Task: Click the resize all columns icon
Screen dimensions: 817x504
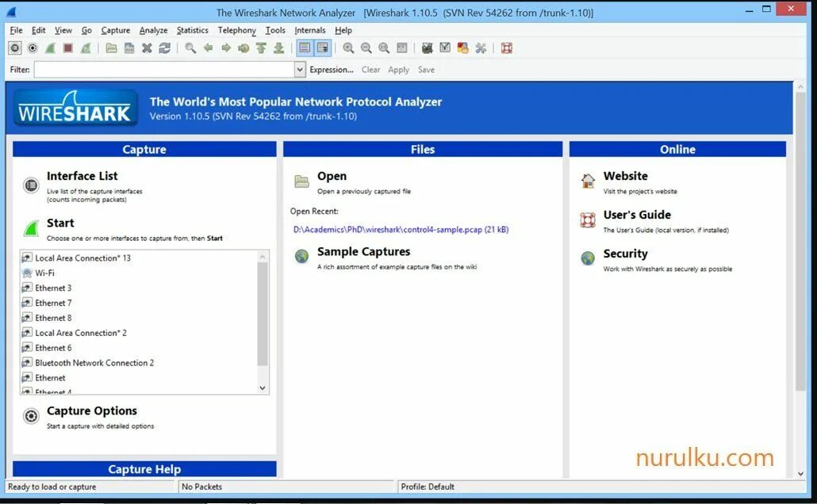Action: point(401,48)
